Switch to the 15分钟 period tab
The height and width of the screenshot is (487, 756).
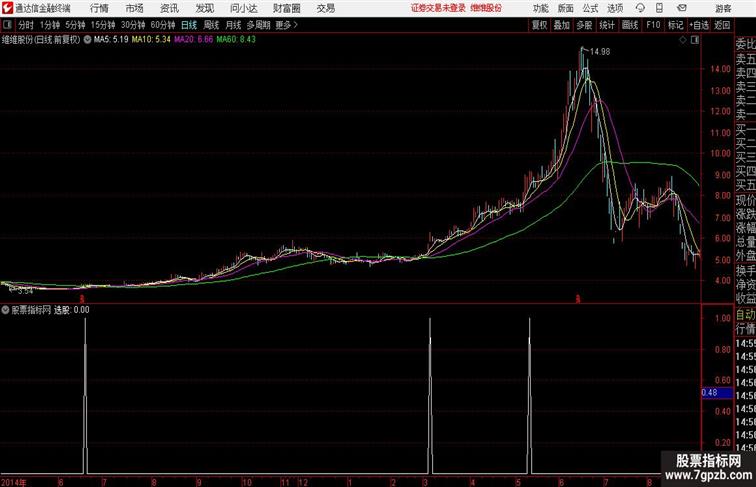tap(103, 25)
